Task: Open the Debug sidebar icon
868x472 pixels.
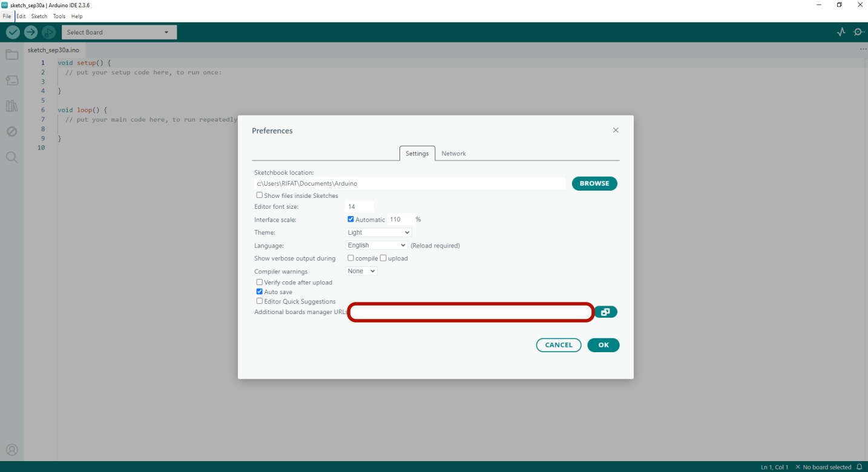Action: (12, 131)
